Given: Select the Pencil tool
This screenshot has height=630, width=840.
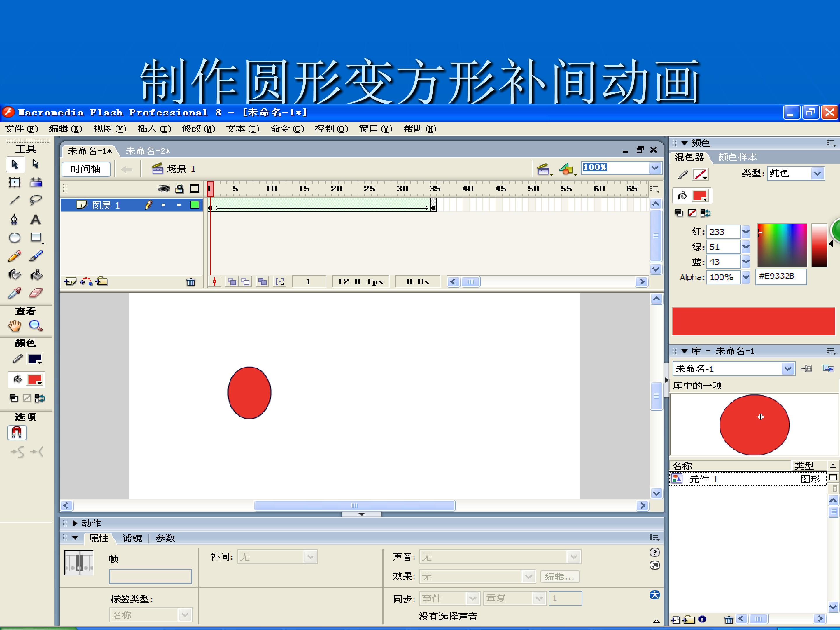Looking at the screenshot, I should click(15, 256).
